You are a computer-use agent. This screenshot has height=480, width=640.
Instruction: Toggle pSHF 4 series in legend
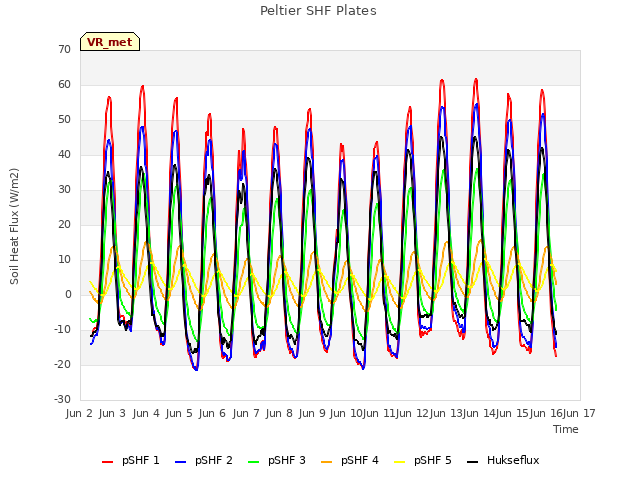click(350, 460)
